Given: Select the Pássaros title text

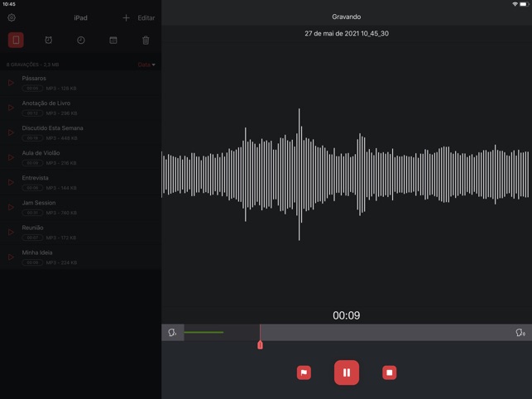Looking at the screenshot, I should 34,78.
